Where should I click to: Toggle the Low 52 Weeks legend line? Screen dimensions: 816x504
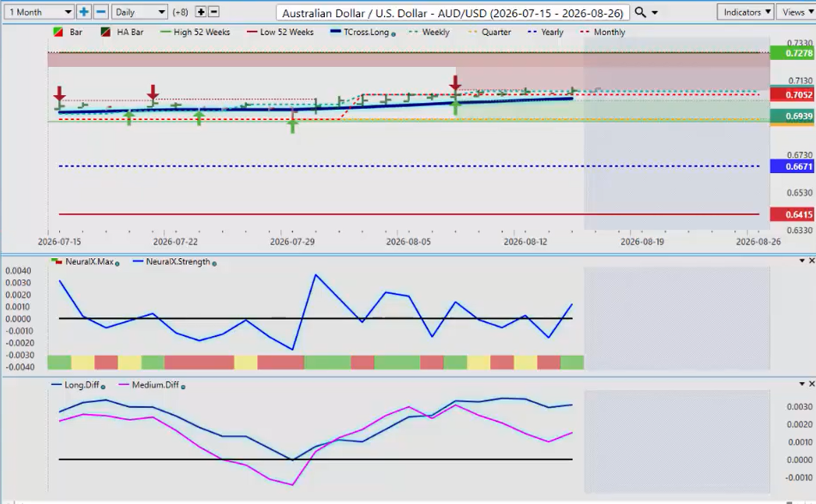coord(280,33)
